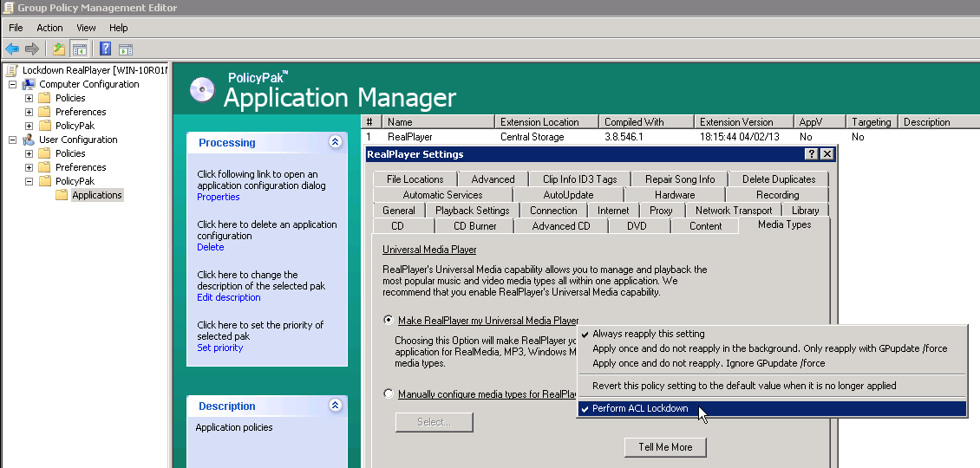The width and height of the screenshot is (980, 468).
Task: Switch to the Delete Duplicates tab
Action: coord(779,179)
